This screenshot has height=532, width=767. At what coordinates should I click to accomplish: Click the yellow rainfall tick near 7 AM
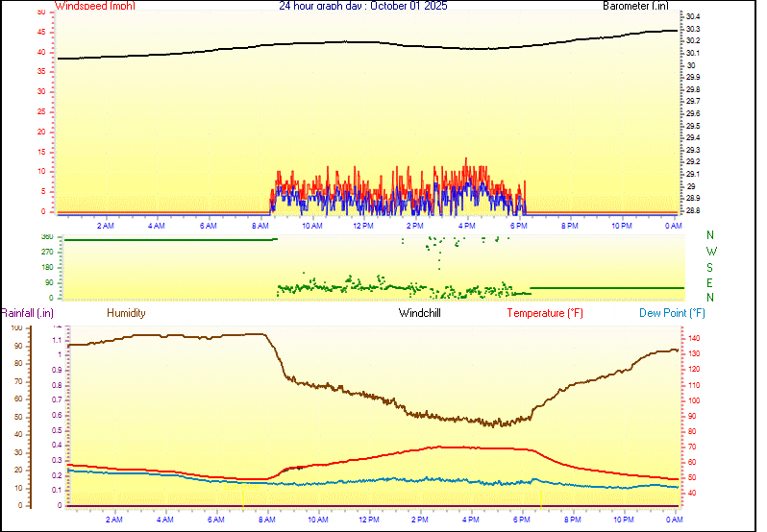click(243, 496)
